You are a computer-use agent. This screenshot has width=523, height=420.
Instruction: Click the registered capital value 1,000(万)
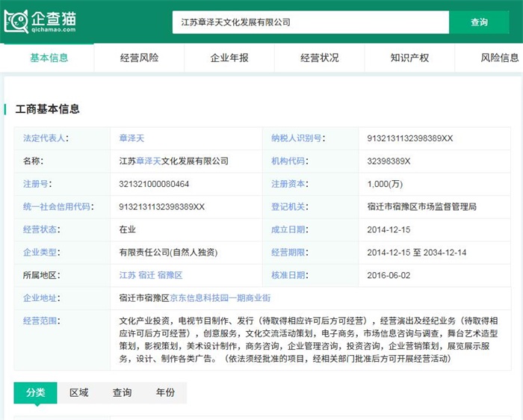coord(385,184)
